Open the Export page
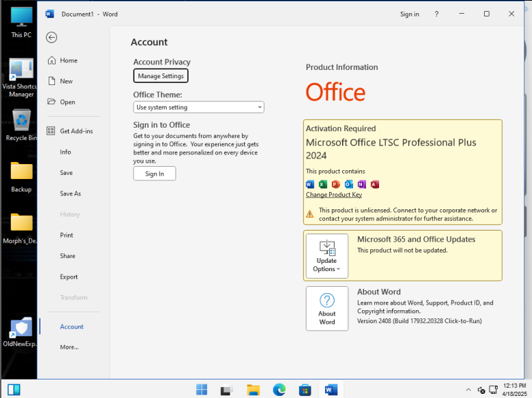The width and height of the screenshot is (532, 398). tap(69, 277)
